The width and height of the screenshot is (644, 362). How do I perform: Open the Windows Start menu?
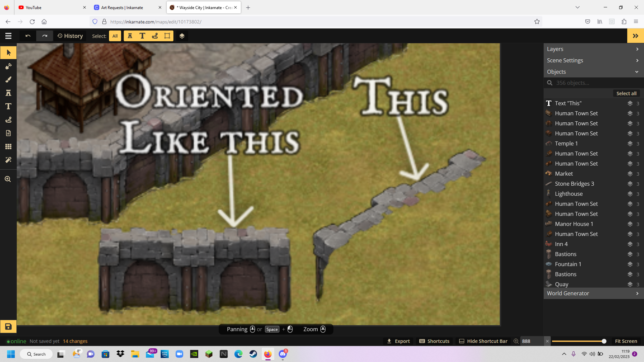(x=11, y=354)
